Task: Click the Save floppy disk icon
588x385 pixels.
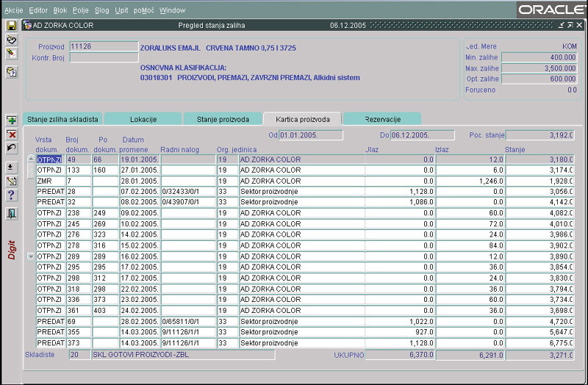Action: (12, 25)
